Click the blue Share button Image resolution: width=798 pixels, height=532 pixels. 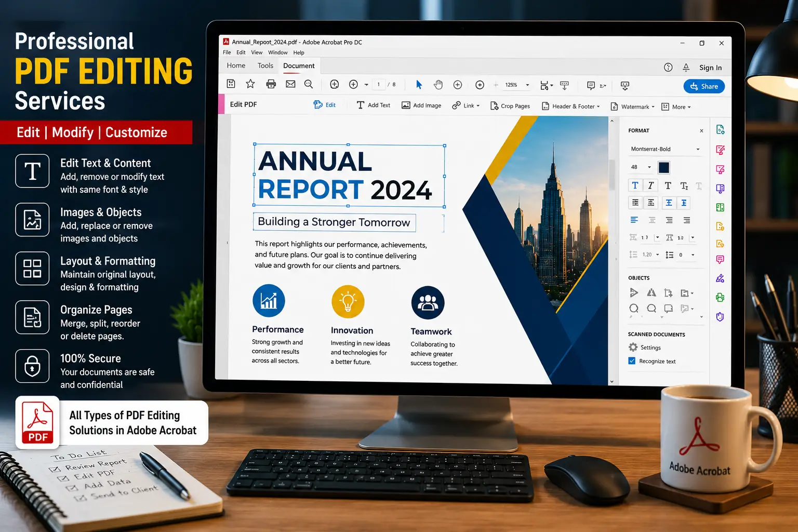coord(704,86)
